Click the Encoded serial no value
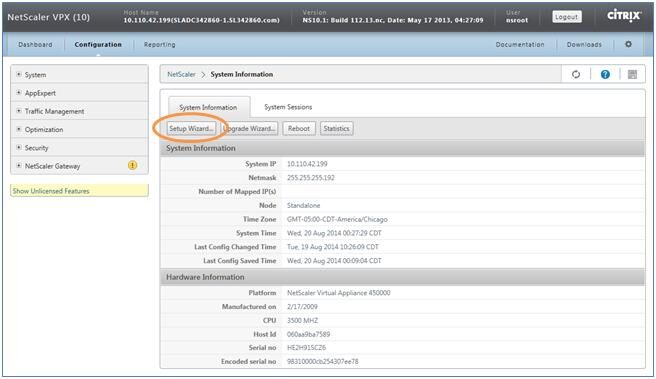The width and height of the screenshot is (656, 379). pyautogui.click(x=323, y=361)
